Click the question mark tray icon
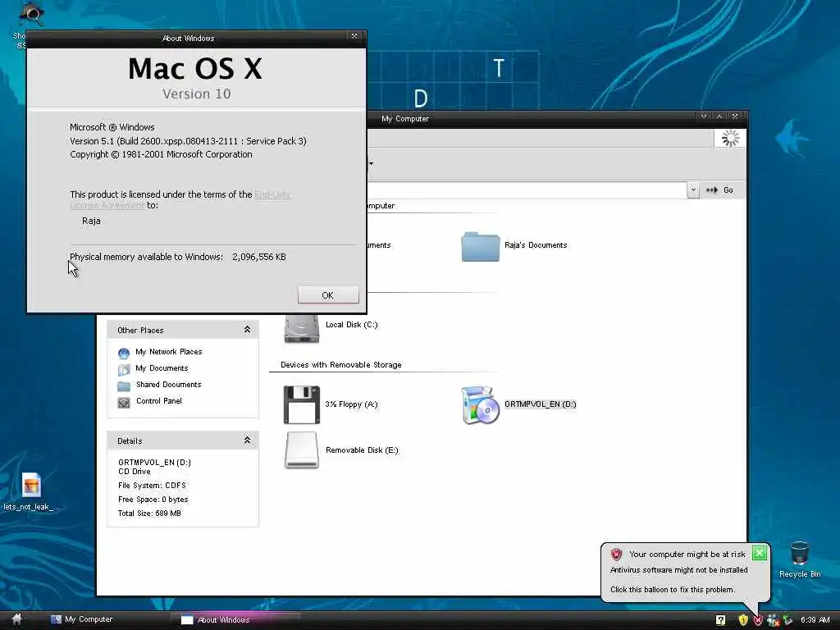 720,620
